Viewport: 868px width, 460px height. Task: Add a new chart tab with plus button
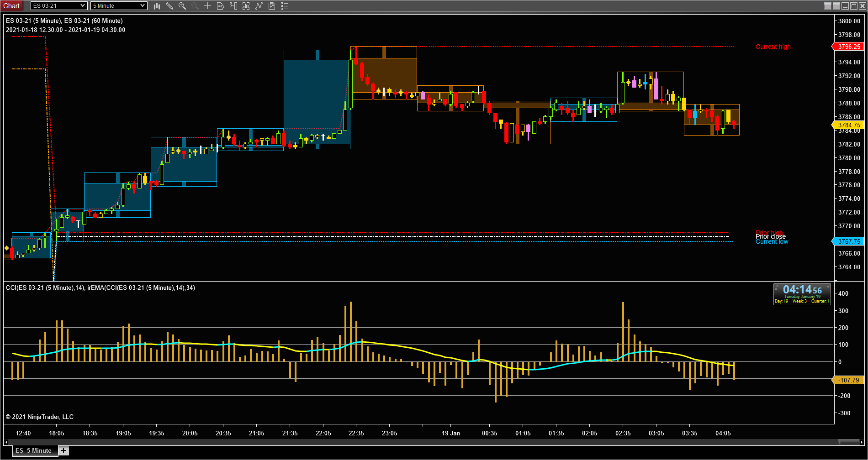pos(64,450)
